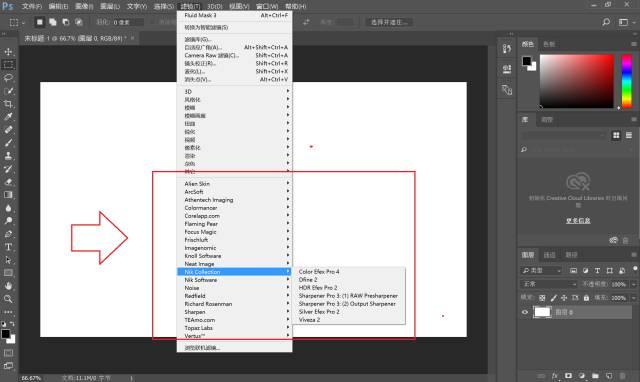Hide the layer with the eye icon

[x=525, y=312]
